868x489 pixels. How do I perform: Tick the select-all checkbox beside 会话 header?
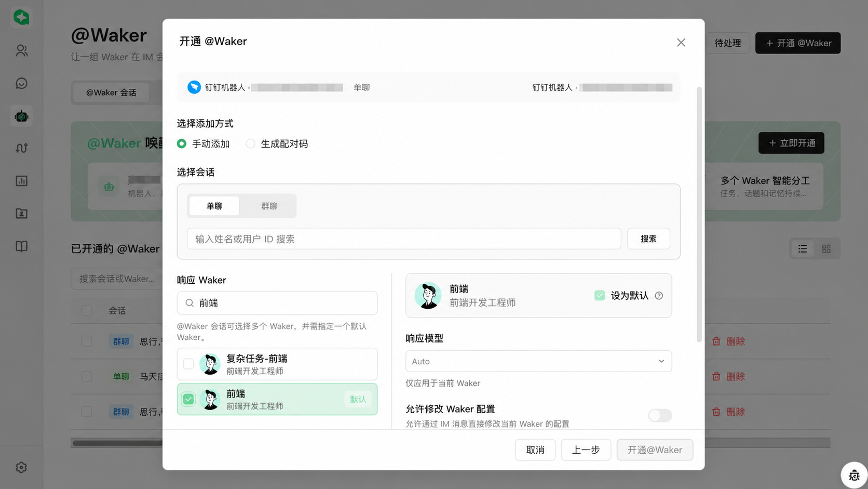click(x=87, y=310)
